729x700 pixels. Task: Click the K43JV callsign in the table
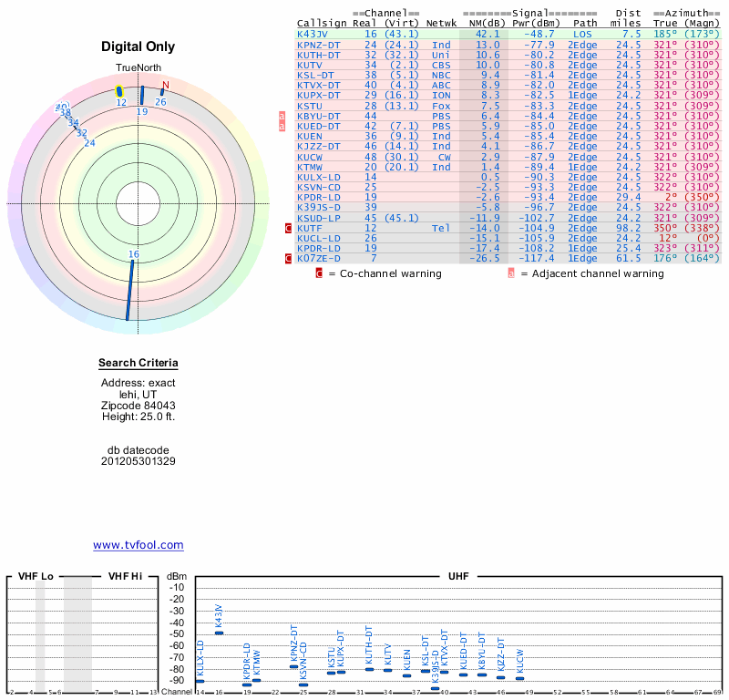tap(313, 34)
